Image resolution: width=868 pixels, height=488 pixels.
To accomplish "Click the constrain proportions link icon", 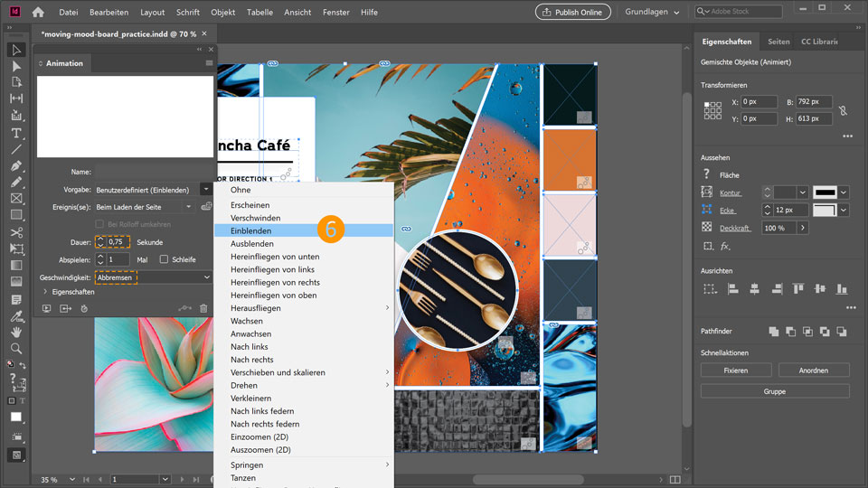I will pyautogui.click(x=843, y=110).
